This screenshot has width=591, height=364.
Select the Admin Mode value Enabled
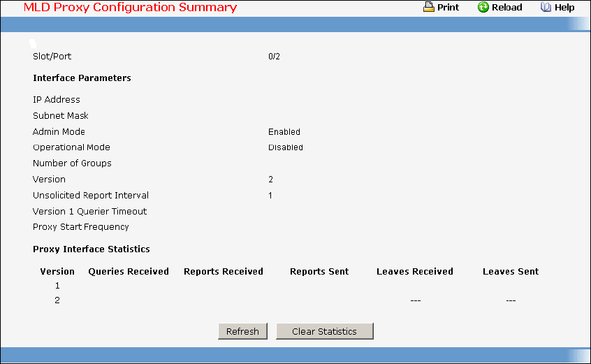click(x=284, y=132)
